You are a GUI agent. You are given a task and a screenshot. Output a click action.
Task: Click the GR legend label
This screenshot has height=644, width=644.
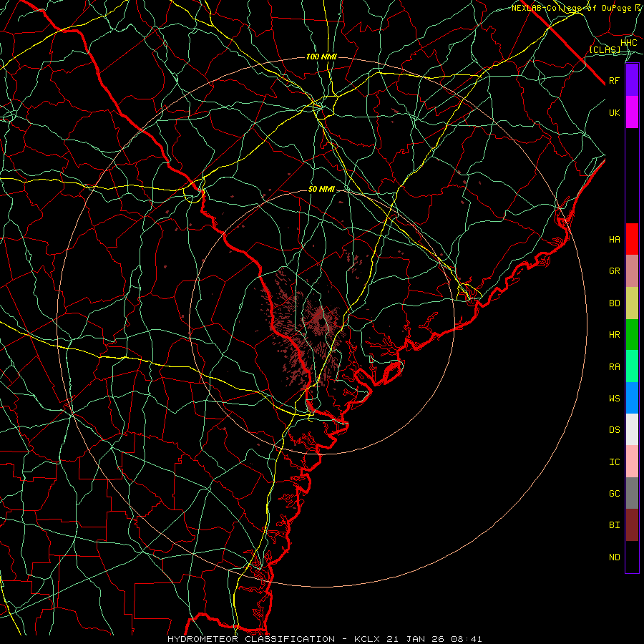click(x=614, y=271)
